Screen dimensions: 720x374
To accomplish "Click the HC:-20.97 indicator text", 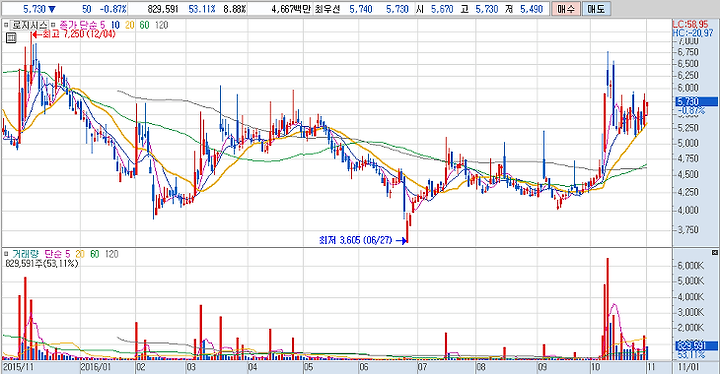I will pos(692,33).
